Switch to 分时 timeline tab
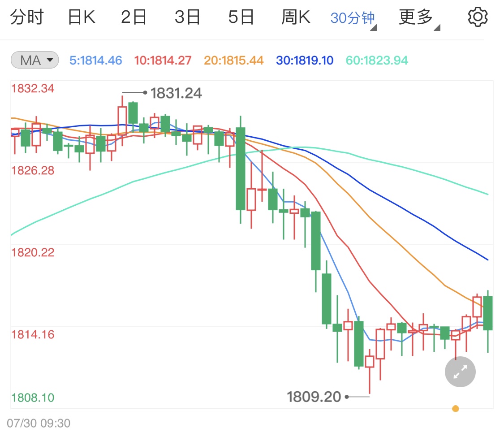This screenshot has width=504, height=437. pos(27,17)
